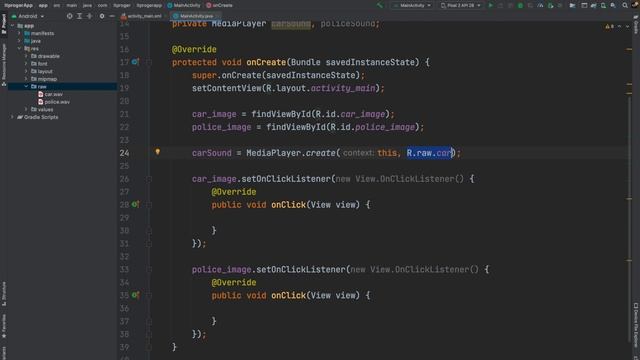Collapse the app module tree node

(13, 26)
